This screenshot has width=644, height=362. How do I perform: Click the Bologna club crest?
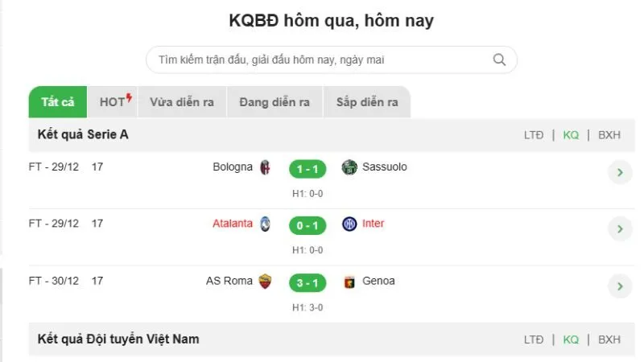coord(266,167)
